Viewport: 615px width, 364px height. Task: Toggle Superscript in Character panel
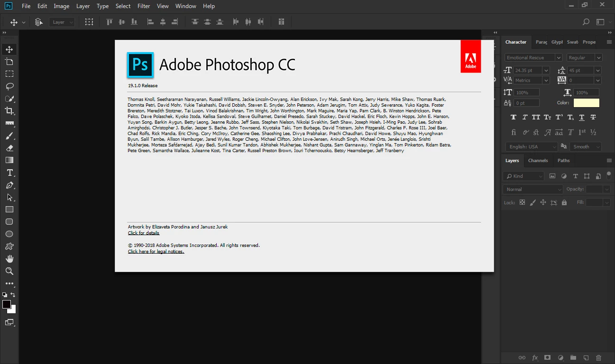click(559, 117)
